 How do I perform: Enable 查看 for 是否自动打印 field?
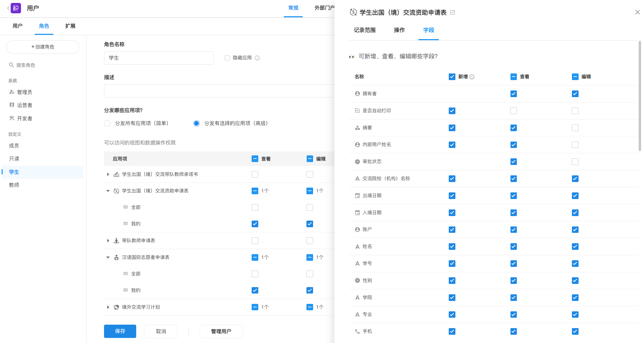tap(513, 111)
